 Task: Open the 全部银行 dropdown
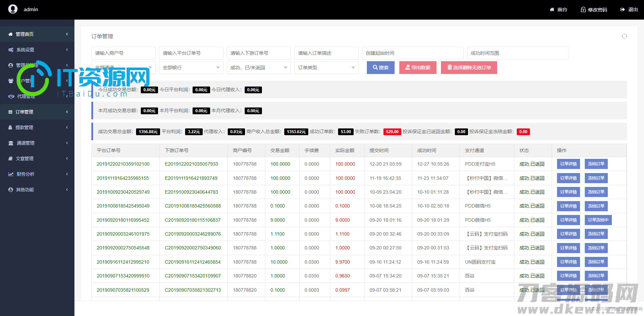click(x=191, y=68)
